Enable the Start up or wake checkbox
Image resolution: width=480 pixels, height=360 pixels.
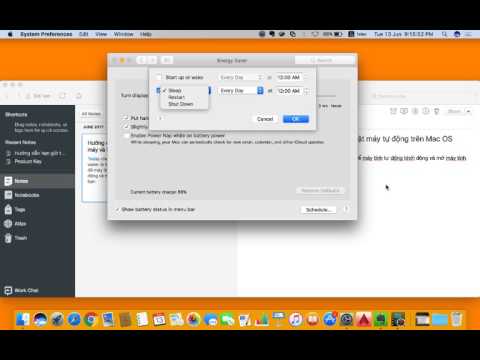(159, 77)
